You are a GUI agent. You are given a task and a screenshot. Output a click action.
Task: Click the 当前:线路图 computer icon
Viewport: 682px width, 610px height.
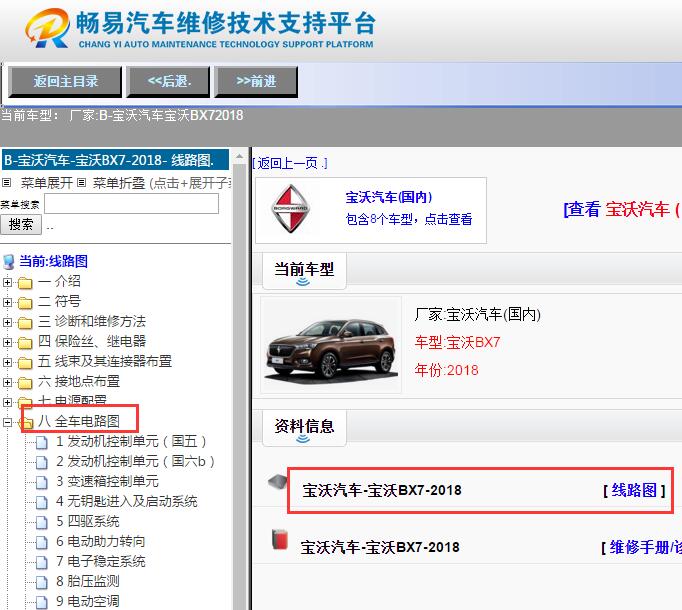9,262
